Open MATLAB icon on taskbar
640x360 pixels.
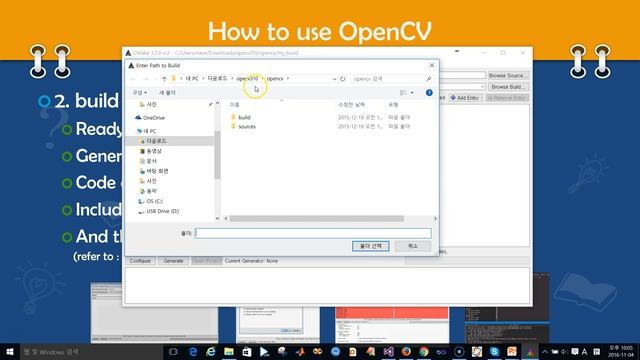[300, 351]
